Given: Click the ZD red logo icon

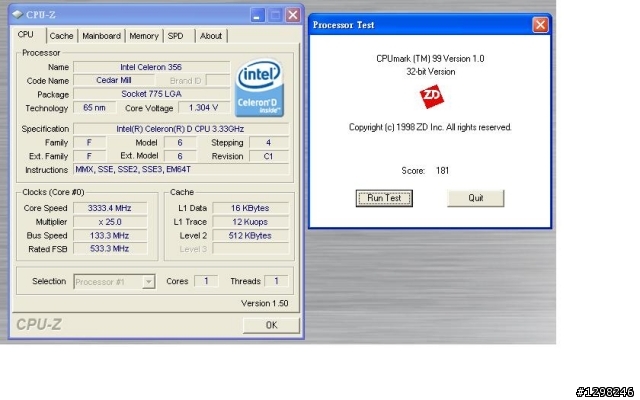Looking at the screenshot, I should [431, 96].
